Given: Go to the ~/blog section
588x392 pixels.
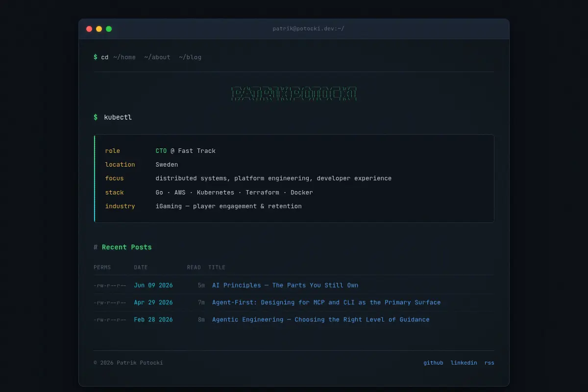Looking at the screenshot, I should click(190, 57).
